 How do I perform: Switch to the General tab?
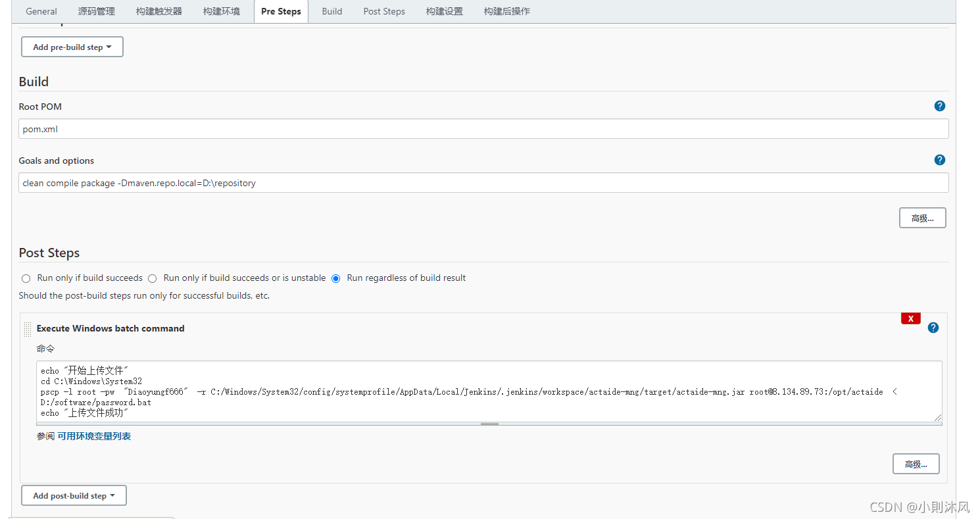(x=41, y=11)
